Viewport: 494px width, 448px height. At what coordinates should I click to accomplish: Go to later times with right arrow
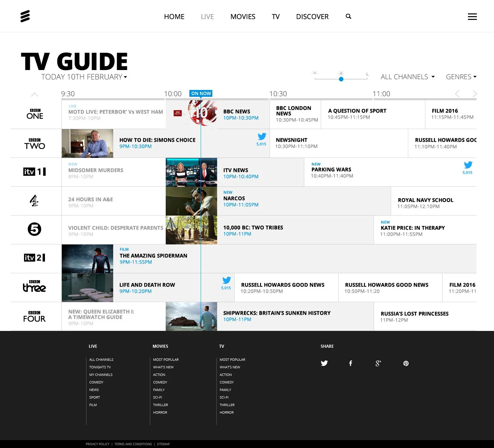474,94
